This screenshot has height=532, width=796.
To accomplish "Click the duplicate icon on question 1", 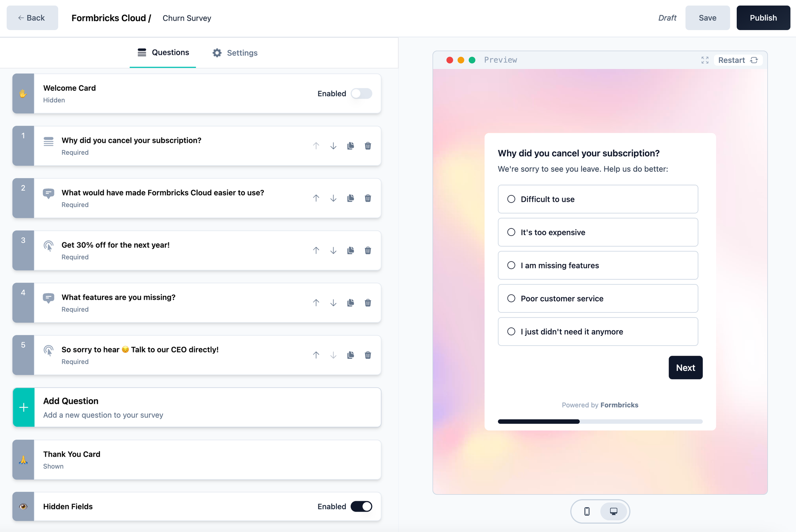I will [351, 146].
